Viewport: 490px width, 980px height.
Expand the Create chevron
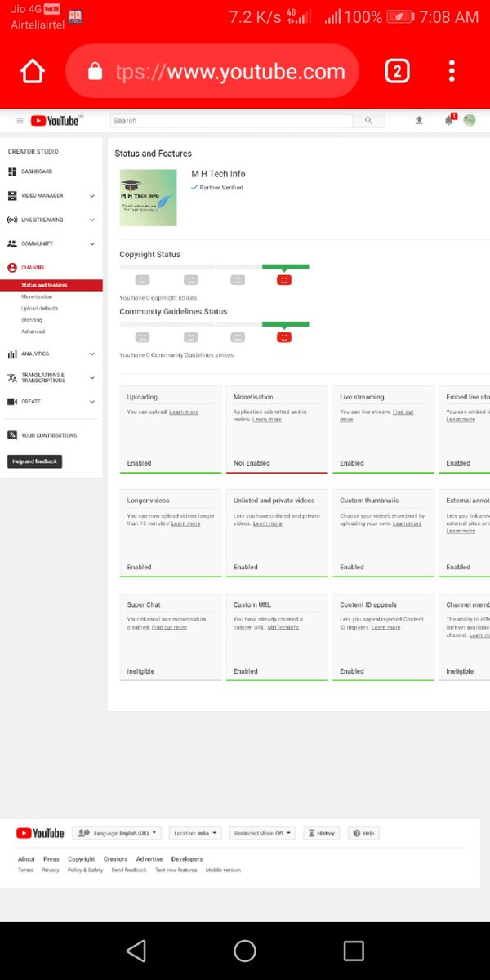coord(92,402)
